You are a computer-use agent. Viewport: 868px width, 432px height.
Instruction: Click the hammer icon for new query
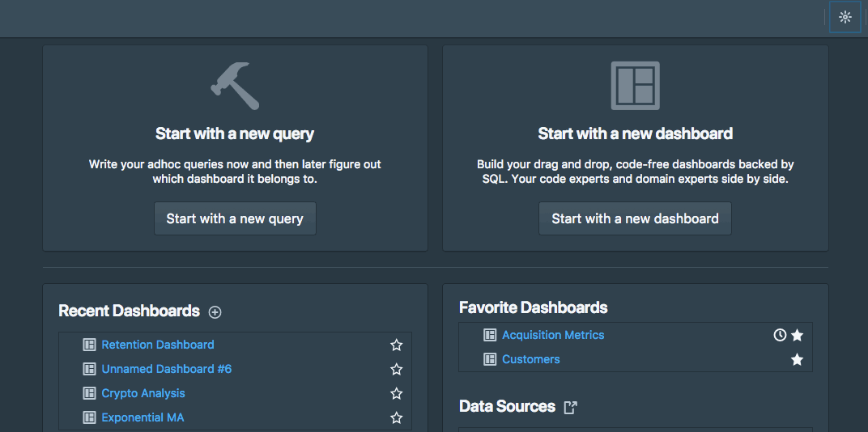click(x=236, y=85)
